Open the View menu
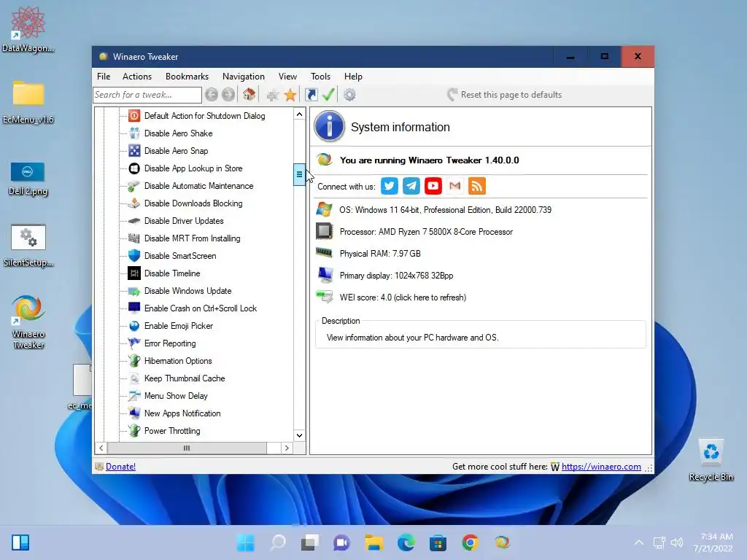The width and height of the screenshot is (747, 560). pyautogui.click(x=287, y=76)
